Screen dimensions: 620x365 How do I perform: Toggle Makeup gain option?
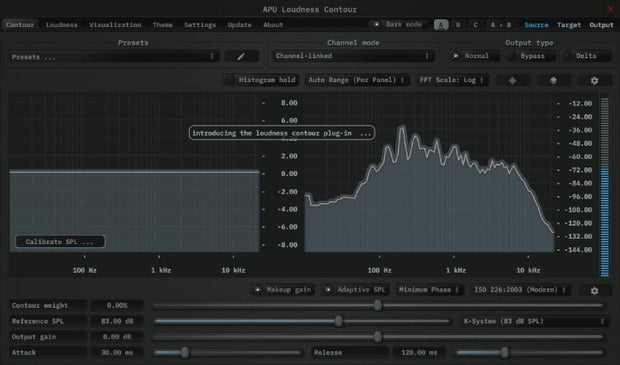(x=283, y=290)
